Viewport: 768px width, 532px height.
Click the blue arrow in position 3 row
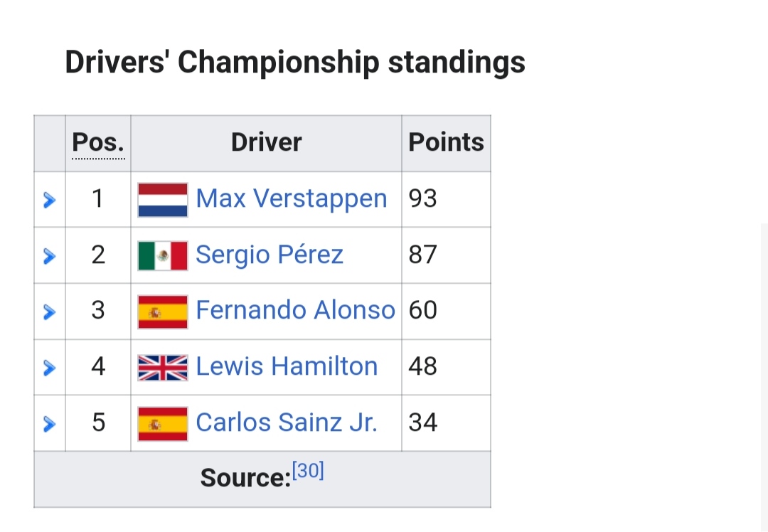tap(49, 312)
